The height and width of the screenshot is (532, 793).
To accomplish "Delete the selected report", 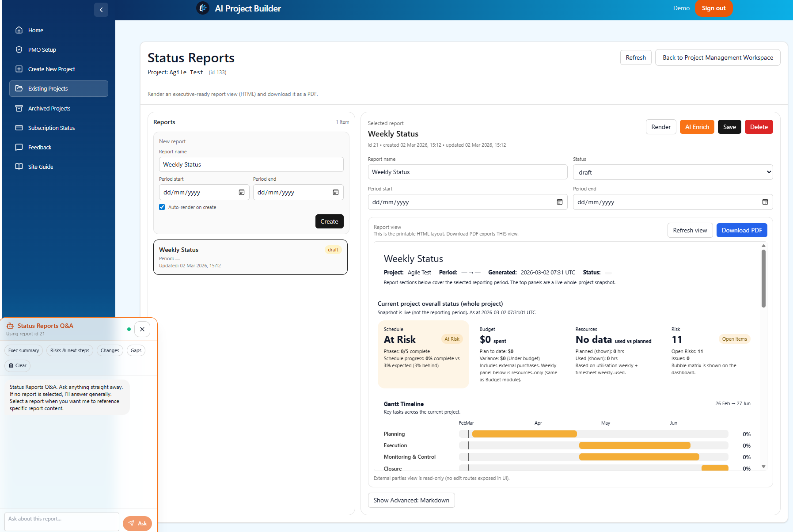I will click(x=759, y=127).
